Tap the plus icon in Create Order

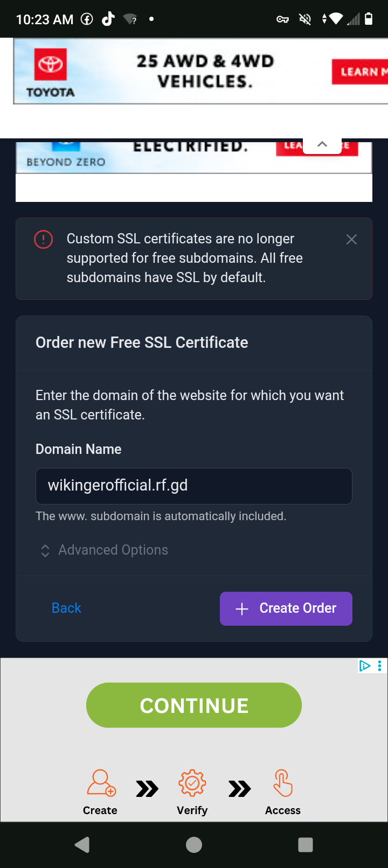coord(242,609)
